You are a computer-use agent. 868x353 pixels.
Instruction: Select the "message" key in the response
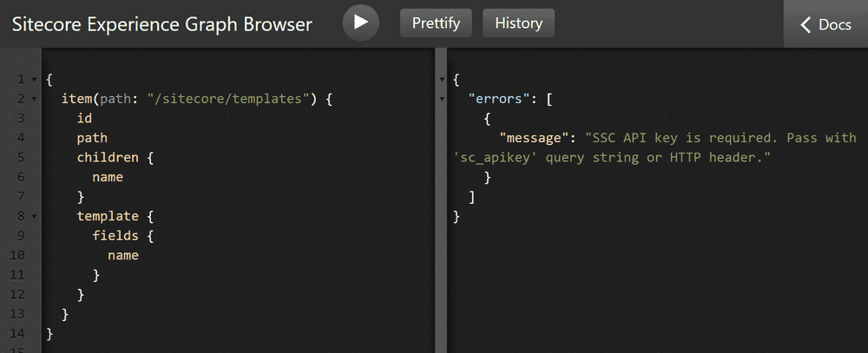point(534,138)
